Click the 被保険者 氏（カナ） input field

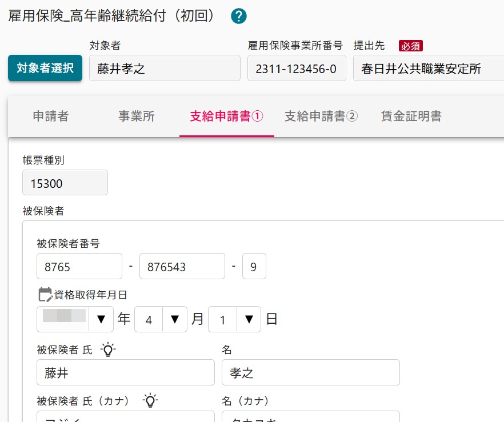click(126, 416)
